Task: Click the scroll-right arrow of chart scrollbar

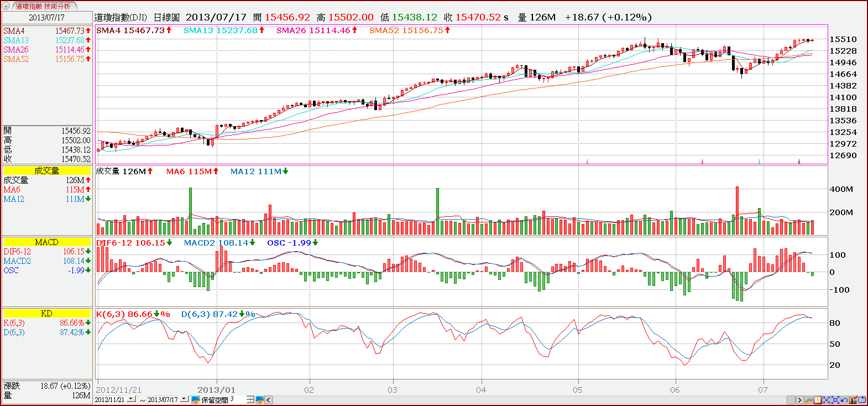Action: (799, 400)
